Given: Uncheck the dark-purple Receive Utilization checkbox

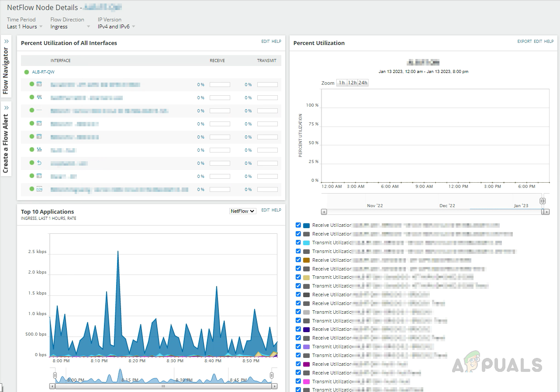Looking at the screenshot, I should pyautogui.click(x=298, y=329).
